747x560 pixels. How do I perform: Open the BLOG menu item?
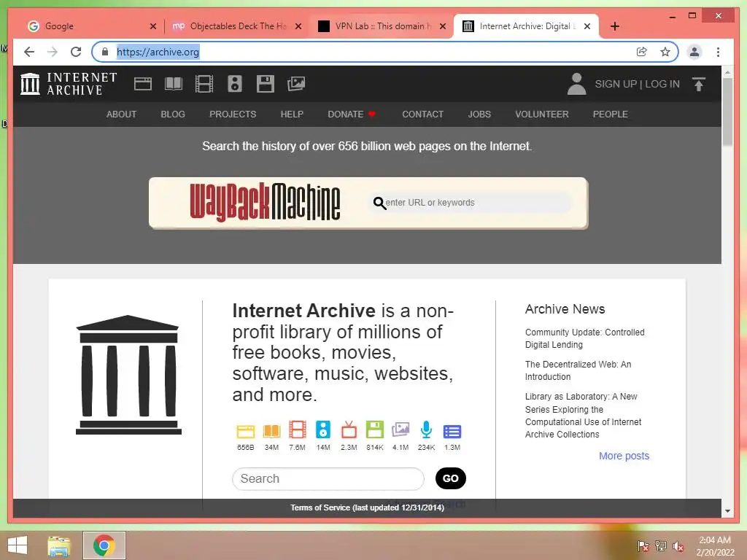(x=173, y=114)
